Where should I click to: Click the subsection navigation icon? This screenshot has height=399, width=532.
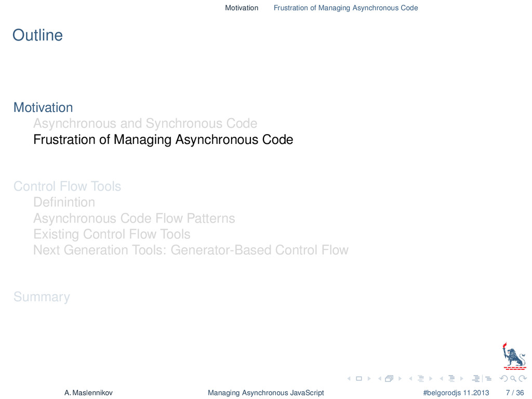coord(421,378)
